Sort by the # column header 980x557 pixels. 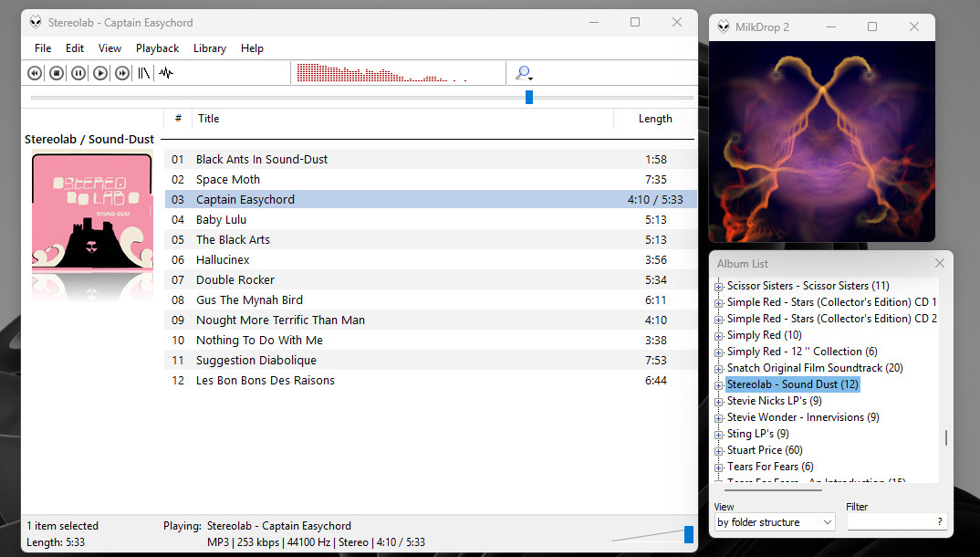point(178,118)
